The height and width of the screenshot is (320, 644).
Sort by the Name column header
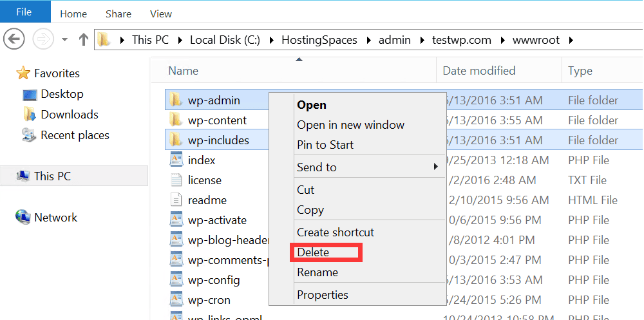183,71
